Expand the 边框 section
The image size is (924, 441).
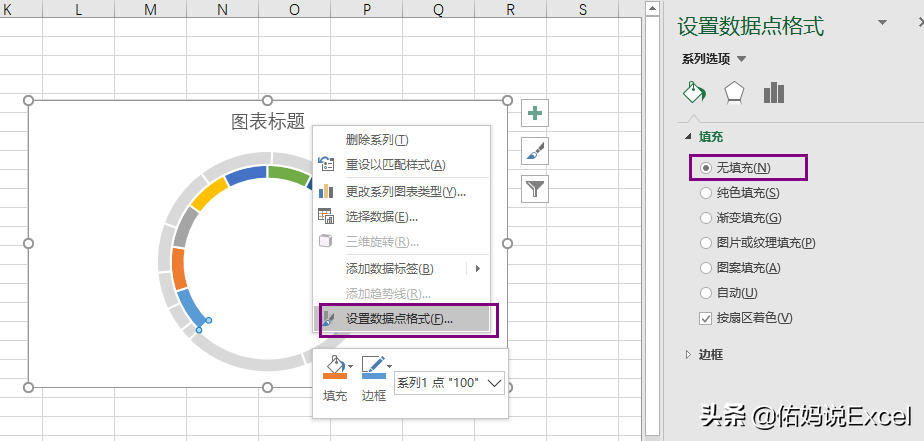click(x=688, y=355)
